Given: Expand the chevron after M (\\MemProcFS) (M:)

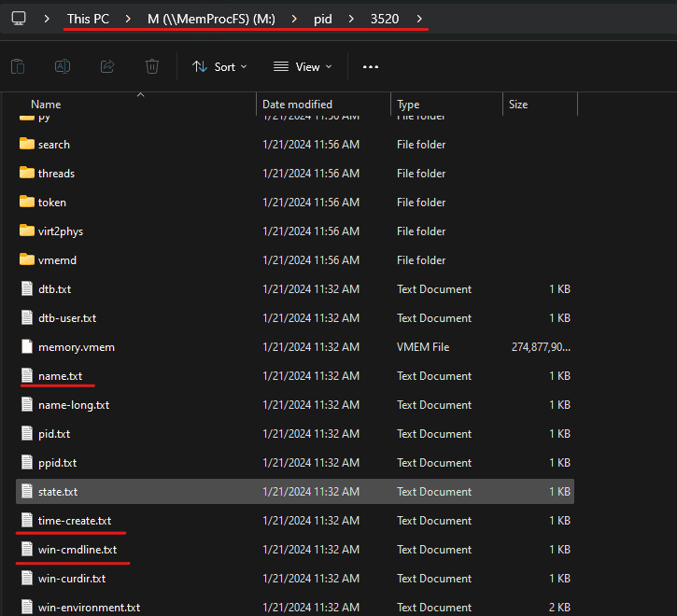Looking at the screenshot, I should point(294,19).
